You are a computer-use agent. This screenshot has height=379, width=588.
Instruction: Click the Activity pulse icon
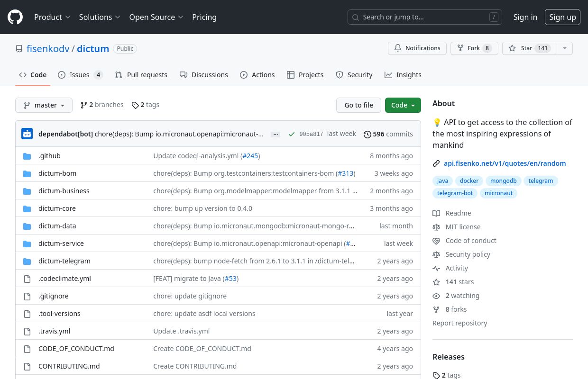click(x=436, y=268)
